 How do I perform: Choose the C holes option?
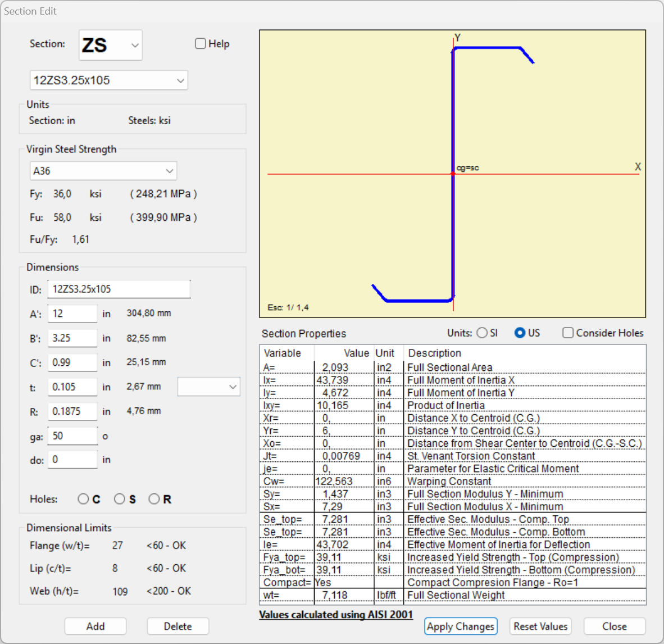(83, 499)
